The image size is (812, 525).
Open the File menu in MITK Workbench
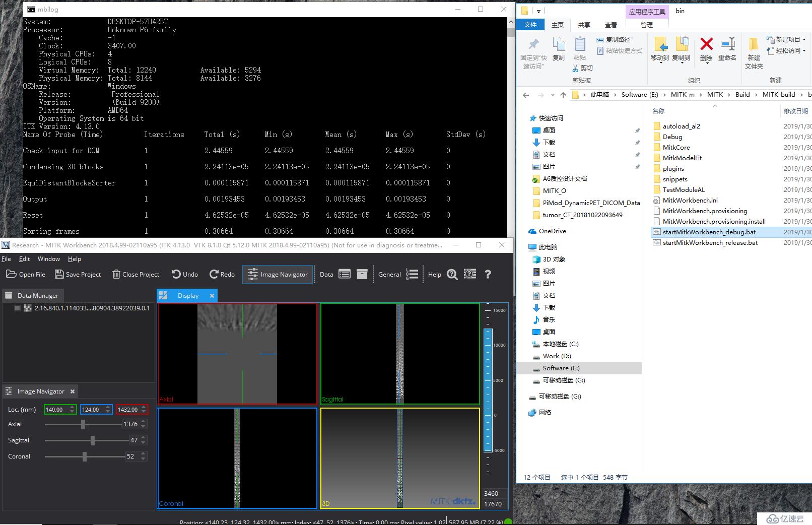(x=7, y=259)
